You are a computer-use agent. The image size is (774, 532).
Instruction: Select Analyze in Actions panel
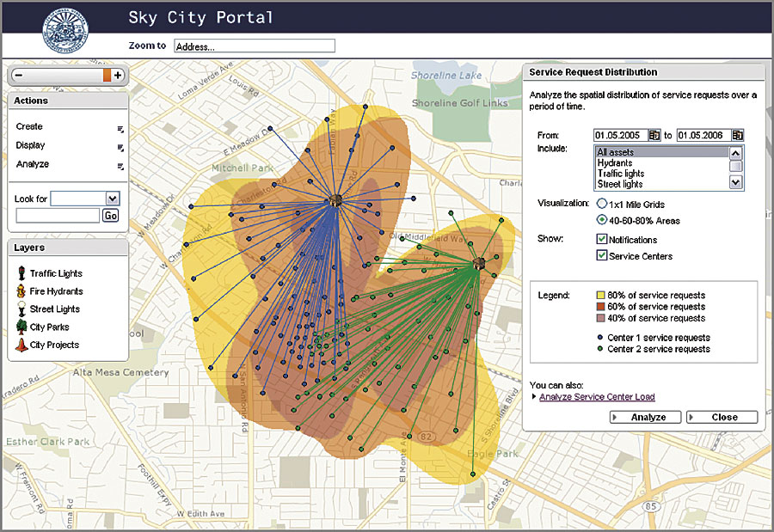click(x=32, y=164)
